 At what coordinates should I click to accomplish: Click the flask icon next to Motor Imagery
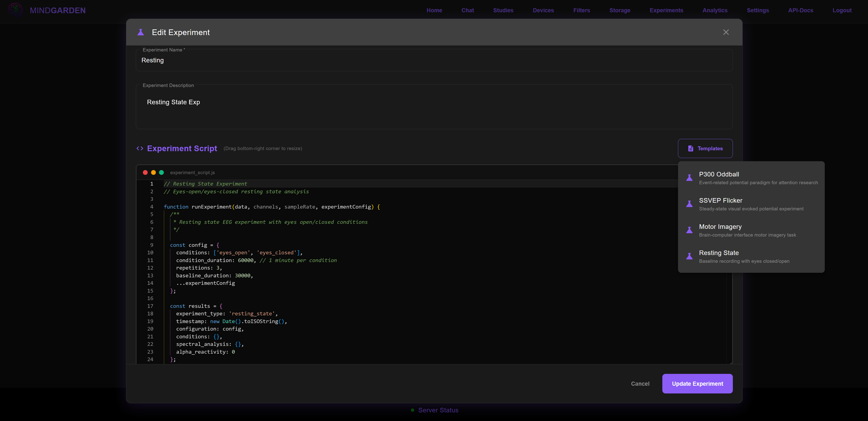(689, 230)
